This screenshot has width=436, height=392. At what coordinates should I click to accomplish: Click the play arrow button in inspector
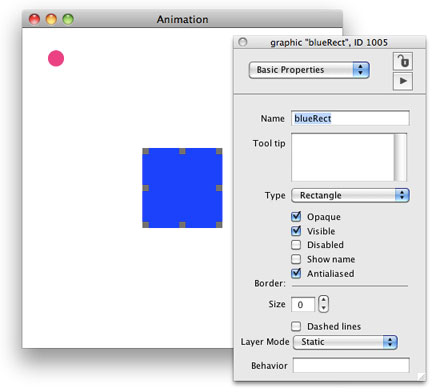pos(403,81)
